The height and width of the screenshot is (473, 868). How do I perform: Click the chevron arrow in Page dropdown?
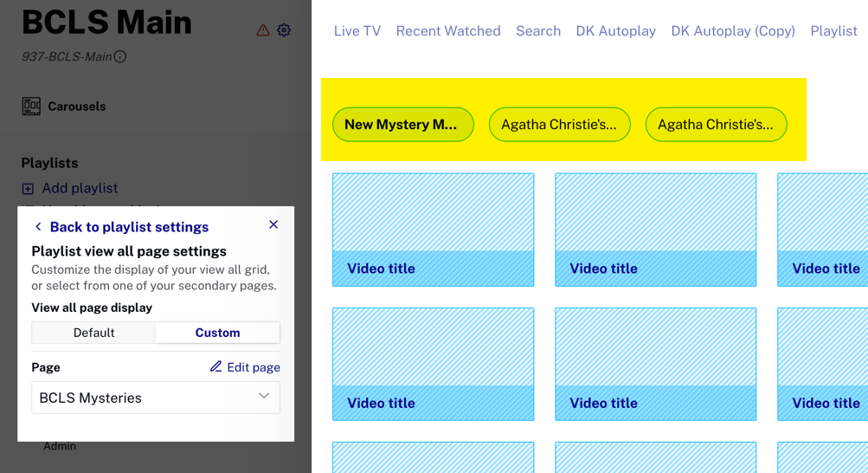264,396
